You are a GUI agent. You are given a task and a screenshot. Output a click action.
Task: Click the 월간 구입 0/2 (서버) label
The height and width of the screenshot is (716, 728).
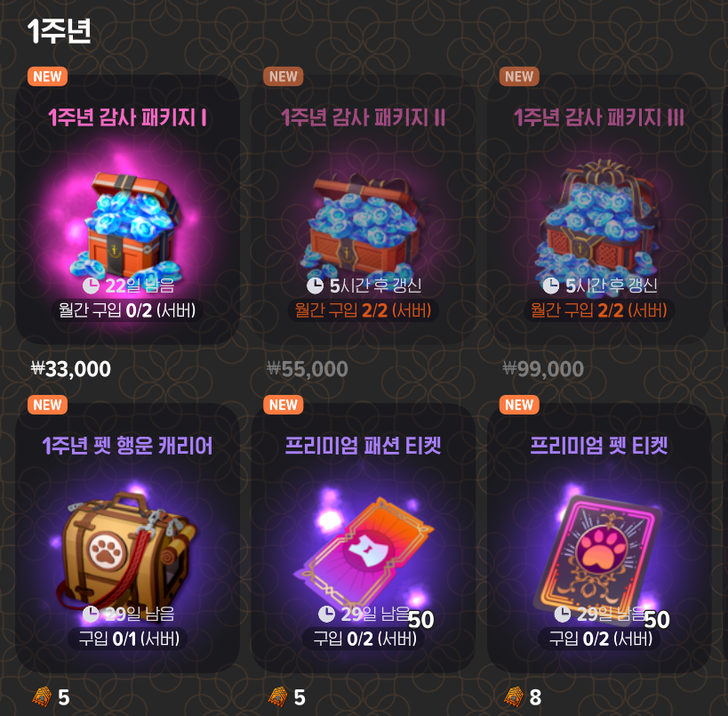[x=127, y=310]
